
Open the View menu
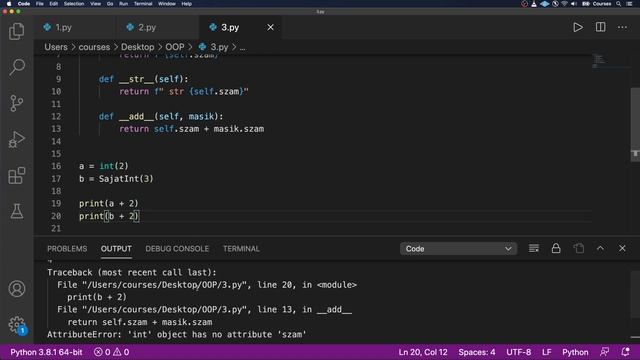(96, 4)
